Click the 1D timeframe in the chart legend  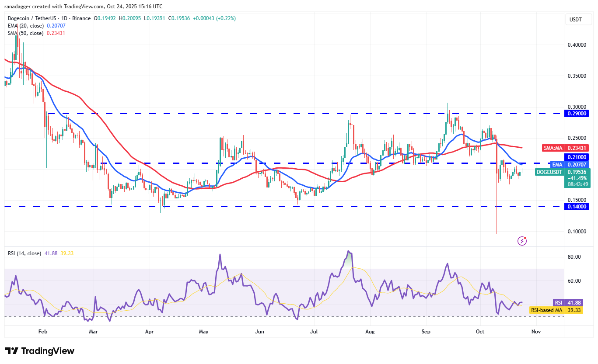(65, 18)
